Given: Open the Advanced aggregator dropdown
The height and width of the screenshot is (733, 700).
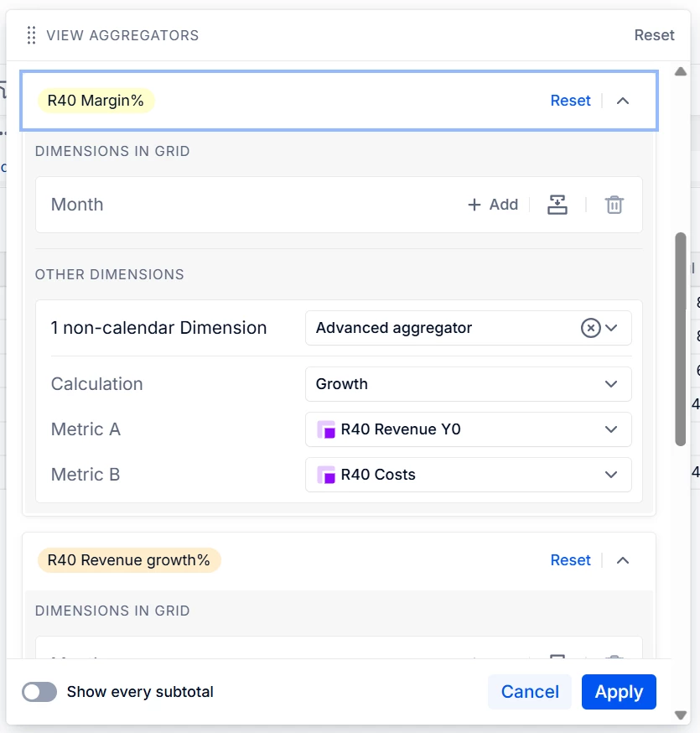Looking at the screenshot, I should (612, 328).
